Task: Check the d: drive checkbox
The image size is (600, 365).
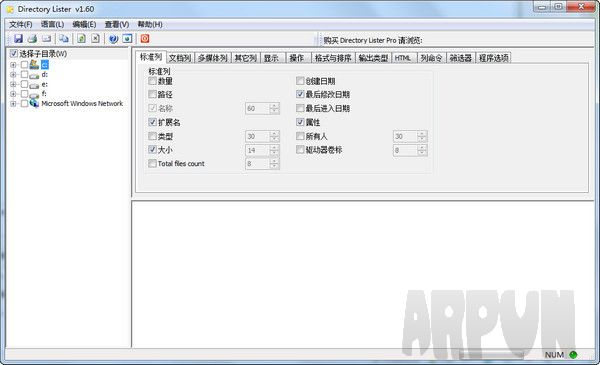Action: (x=24, y=74)
